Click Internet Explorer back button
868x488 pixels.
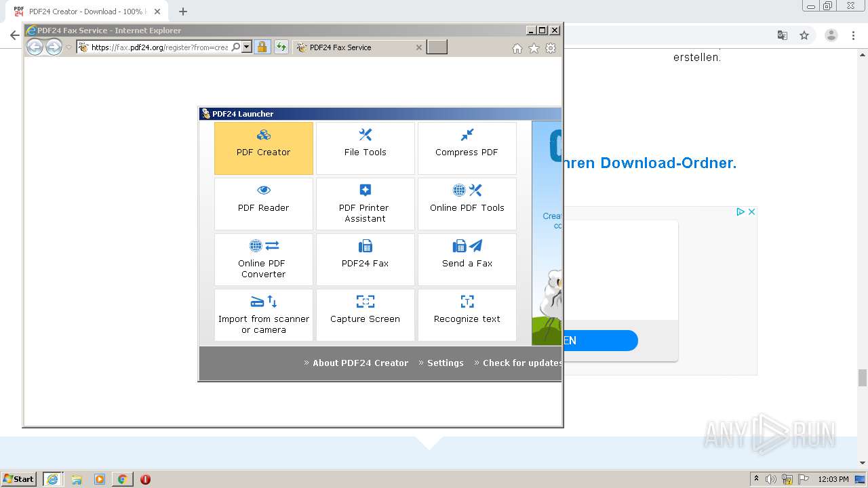click(x=35, y=47)
